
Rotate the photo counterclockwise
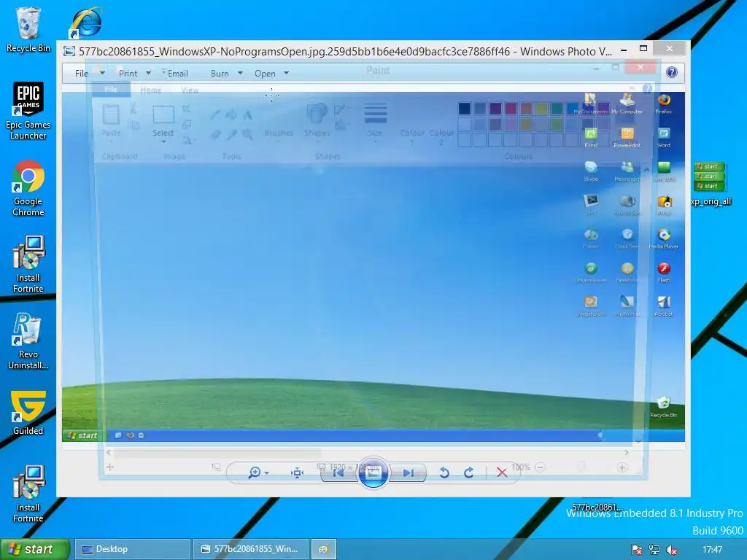click(x=444, y=472)
